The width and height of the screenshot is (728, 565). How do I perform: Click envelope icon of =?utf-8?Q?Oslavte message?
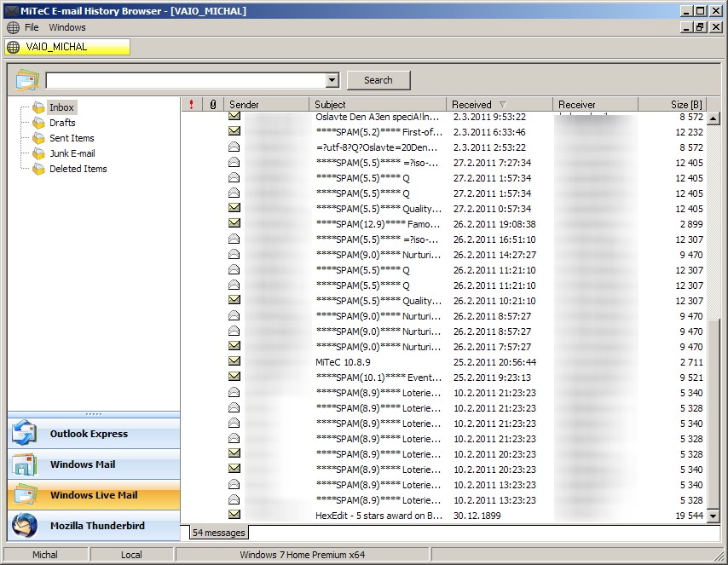click(234, 147)
